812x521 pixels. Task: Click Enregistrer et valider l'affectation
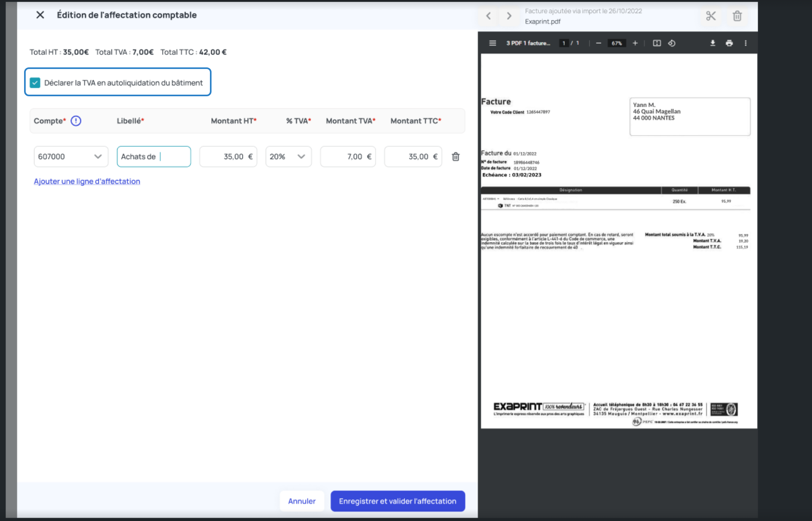click(397, 501)
